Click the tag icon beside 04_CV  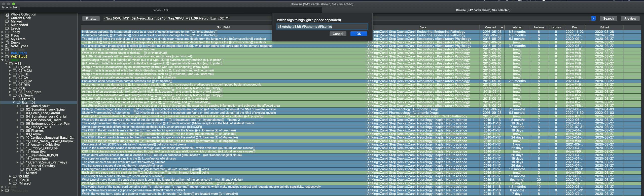(15, 78)
